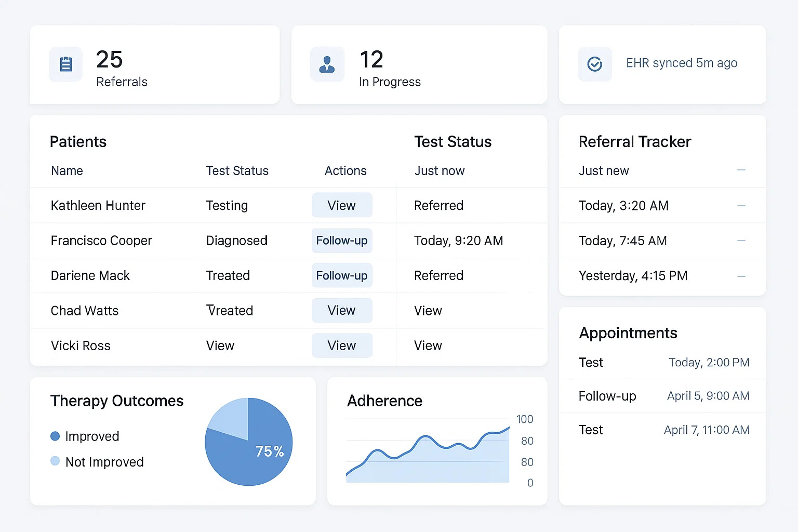
Task: Click the Referrals clipboard icon
Action: [65, 64]
